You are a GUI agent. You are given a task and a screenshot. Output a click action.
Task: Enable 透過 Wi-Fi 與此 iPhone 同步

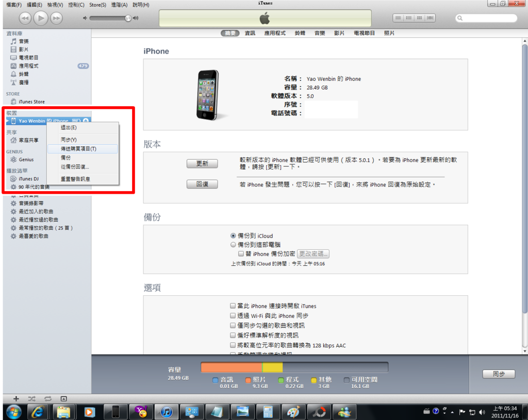[233, 315]
